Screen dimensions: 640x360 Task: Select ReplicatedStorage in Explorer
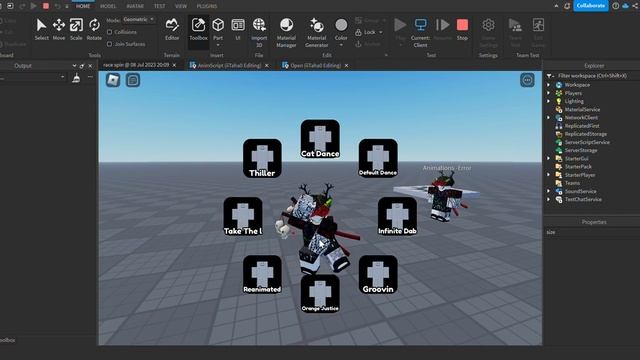click(x=585, y=134)
